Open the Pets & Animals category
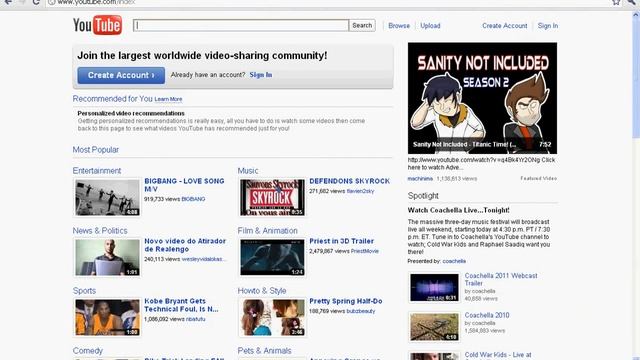 coord(264,351)
